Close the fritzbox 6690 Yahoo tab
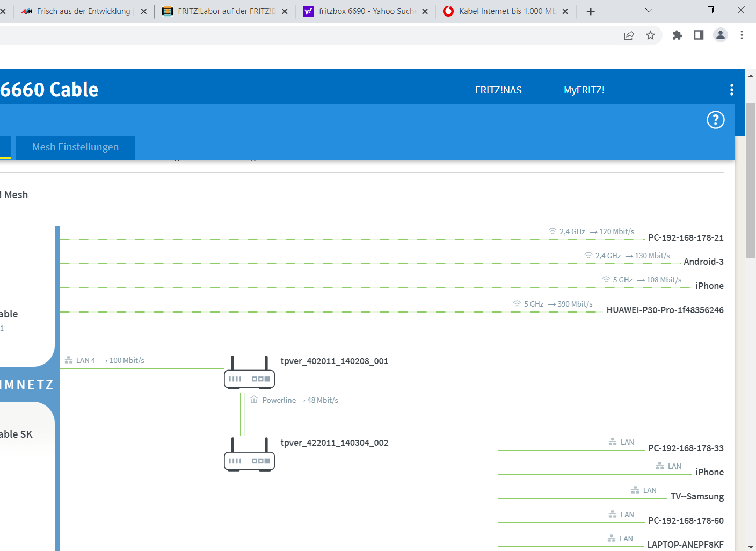Screen dimensions: 756x551 (x=425, y=11)
